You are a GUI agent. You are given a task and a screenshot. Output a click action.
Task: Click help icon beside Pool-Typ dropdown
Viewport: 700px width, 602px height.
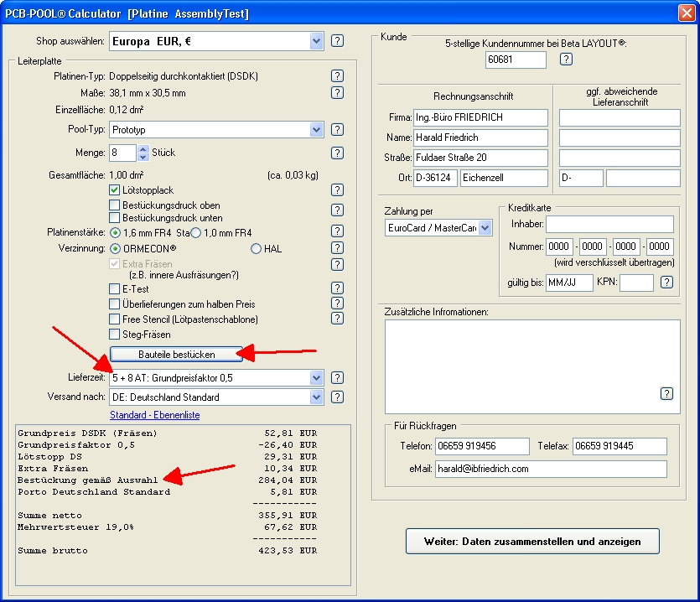pyautogui.click(x=337, y=130)
